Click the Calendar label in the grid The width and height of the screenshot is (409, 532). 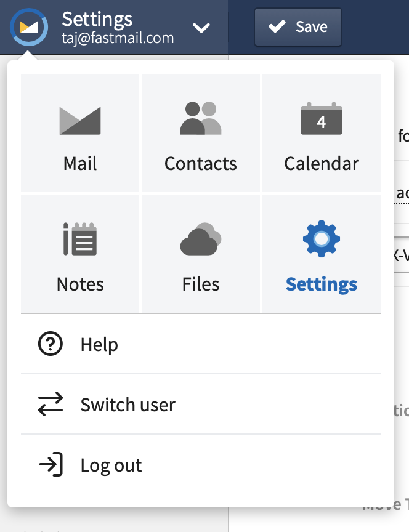(x=322, y=164)
